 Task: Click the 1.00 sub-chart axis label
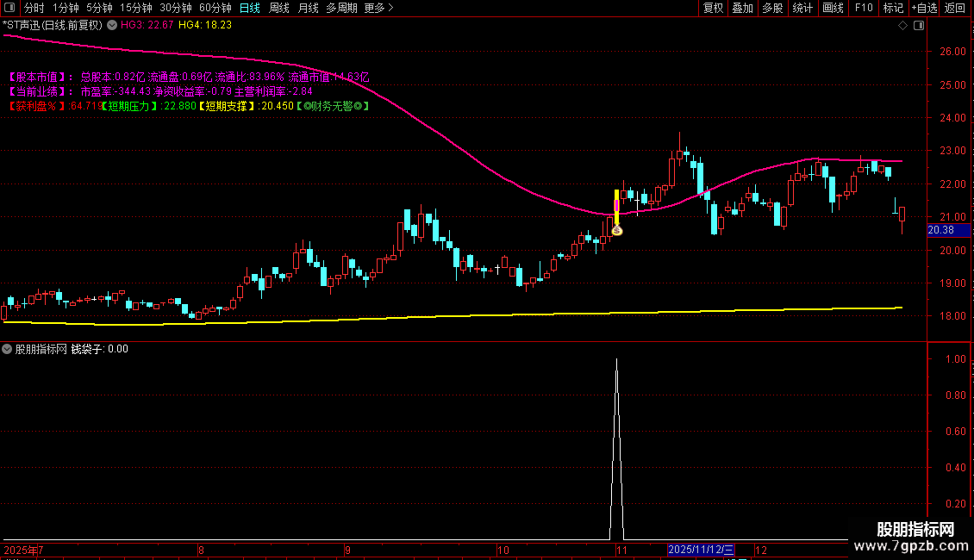pos(955,359)
